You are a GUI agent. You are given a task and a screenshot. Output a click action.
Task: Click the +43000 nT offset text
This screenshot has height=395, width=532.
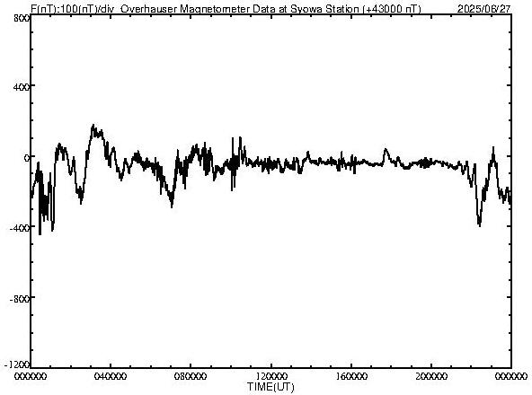392,9
